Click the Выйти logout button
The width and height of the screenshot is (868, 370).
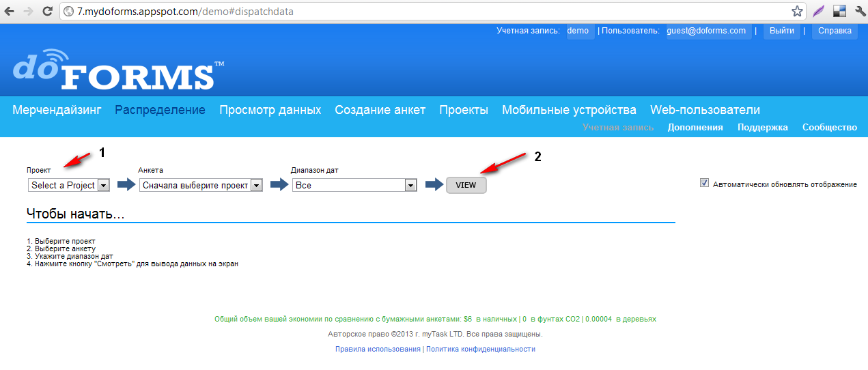(781, 31)
